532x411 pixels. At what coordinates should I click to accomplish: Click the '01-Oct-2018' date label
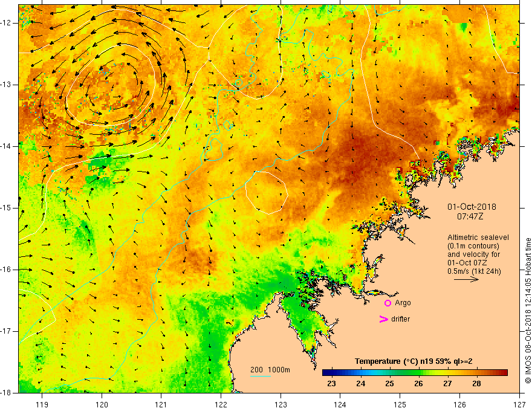click(x=472, y=207)
